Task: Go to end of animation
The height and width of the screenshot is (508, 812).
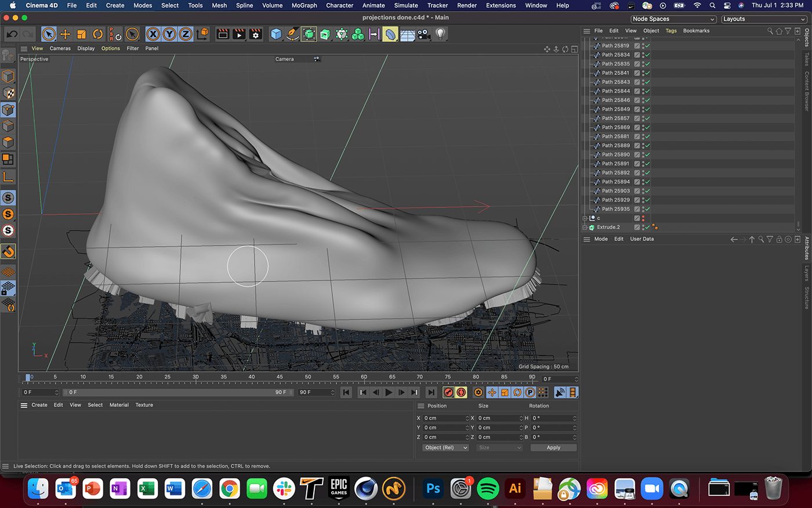Action: click(x=431, y=392)
